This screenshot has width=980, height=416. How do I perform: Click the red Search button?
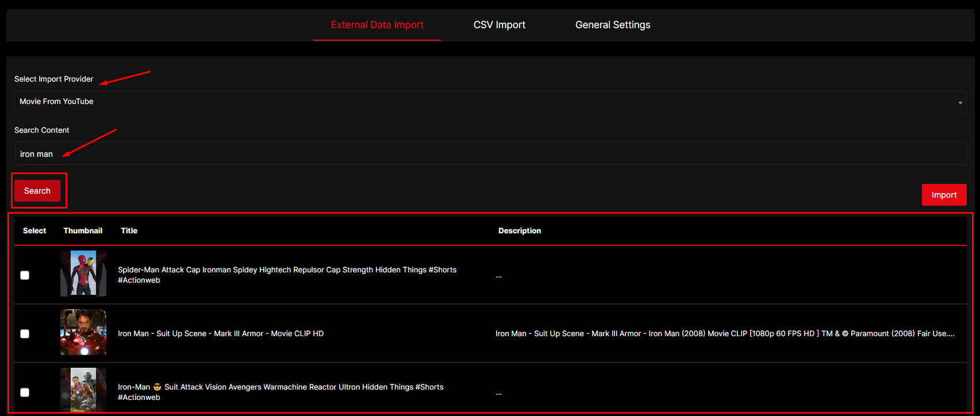tap(37, 191)
